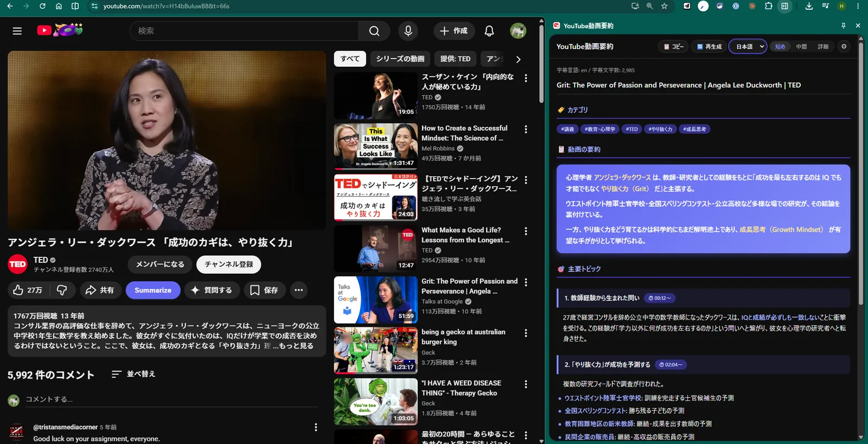This screenshot has width=868, height=444.
Task: Open the video's more actions ellipsis
Action: 299,290
